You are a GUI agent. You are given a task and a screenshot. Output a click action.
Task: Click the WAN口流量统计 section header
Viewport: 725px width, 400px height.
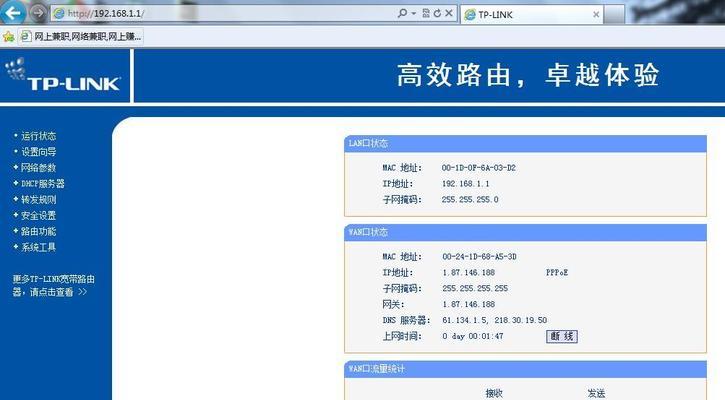tap(525, 369)
